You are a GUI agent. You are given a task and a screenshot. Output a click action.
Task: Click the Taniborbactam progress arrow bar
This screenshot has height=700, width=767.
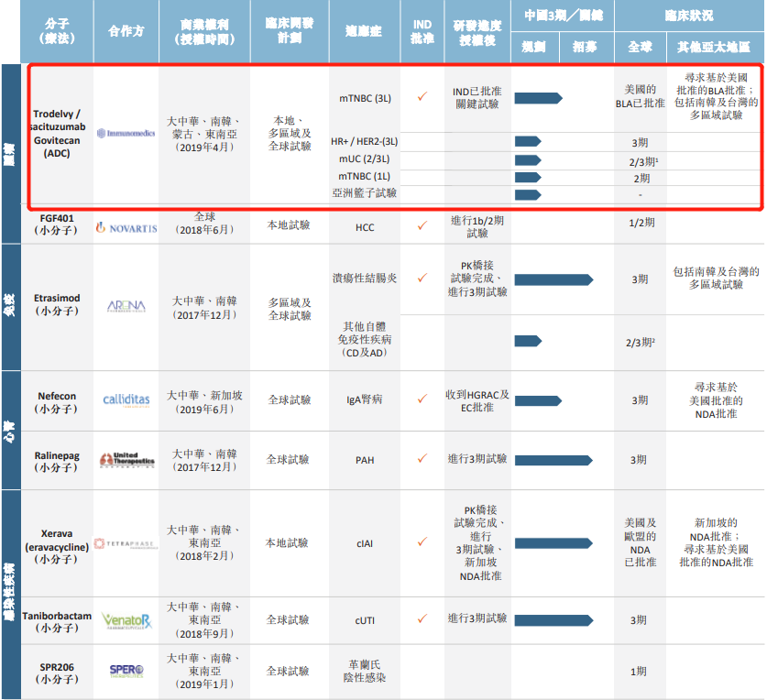552,620
